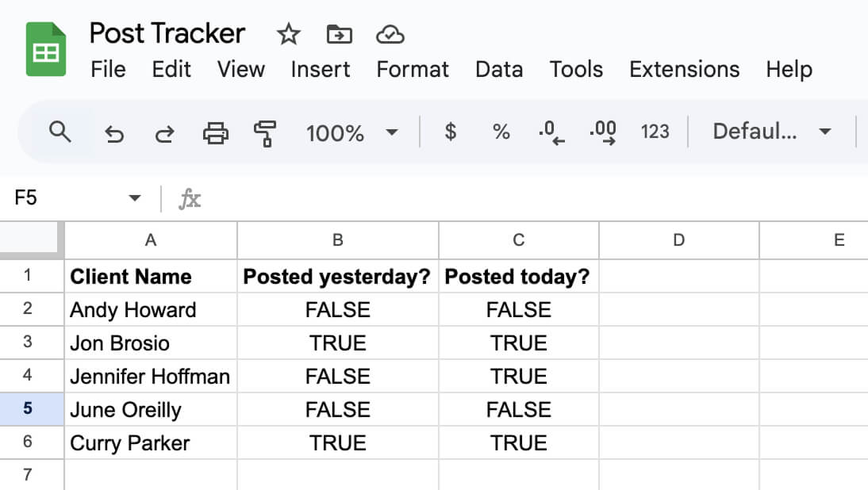Open the zoom level dropdown
This screenshot has width=868, height=490.
352,132
